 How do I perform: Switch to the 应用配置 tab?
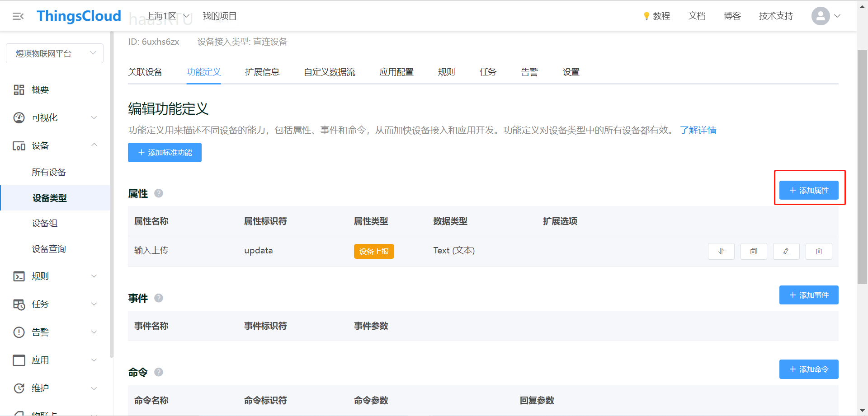[396, 72]
